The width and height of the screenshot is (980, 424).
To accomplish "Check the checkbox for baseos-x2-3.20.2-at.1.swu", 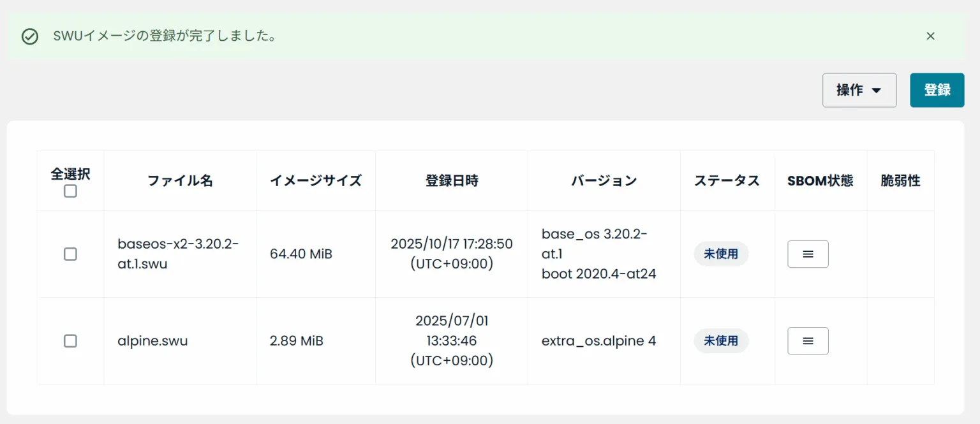I will 70,254.
